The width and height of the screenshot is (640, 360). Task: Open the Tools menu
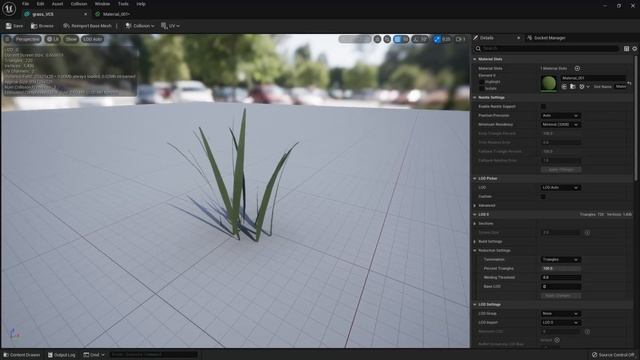coord(123,4)
